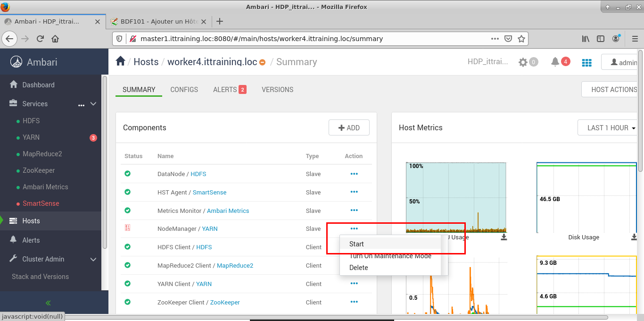Viewport: 644px width, 321px height.
Task: Choose Delete in NodeManager menu
Action: [358, 268]
